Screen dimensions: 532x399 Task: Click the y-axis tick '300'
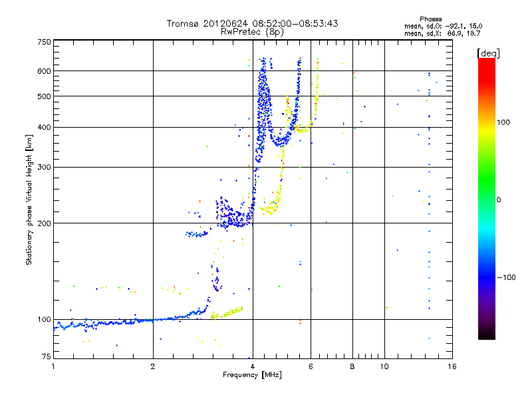pos(44,168)
